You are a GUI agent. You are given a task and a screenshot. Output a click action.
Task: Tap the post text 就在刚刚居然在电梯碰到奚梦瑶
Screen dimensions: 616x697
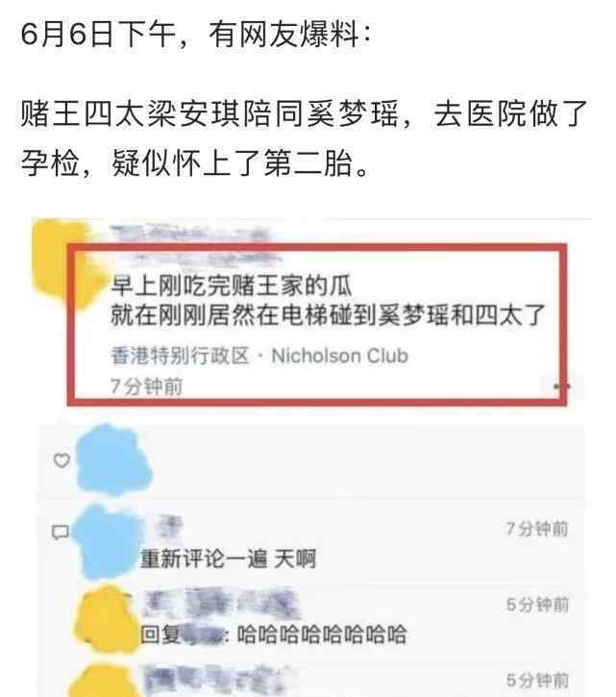[x=280, y=315]
